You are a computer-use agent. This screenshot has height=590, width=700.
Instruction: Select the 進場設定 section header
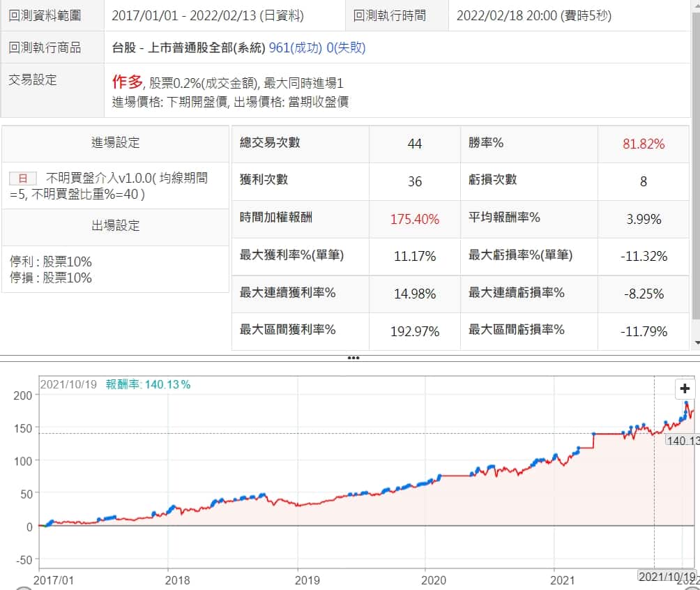(115, 143)
